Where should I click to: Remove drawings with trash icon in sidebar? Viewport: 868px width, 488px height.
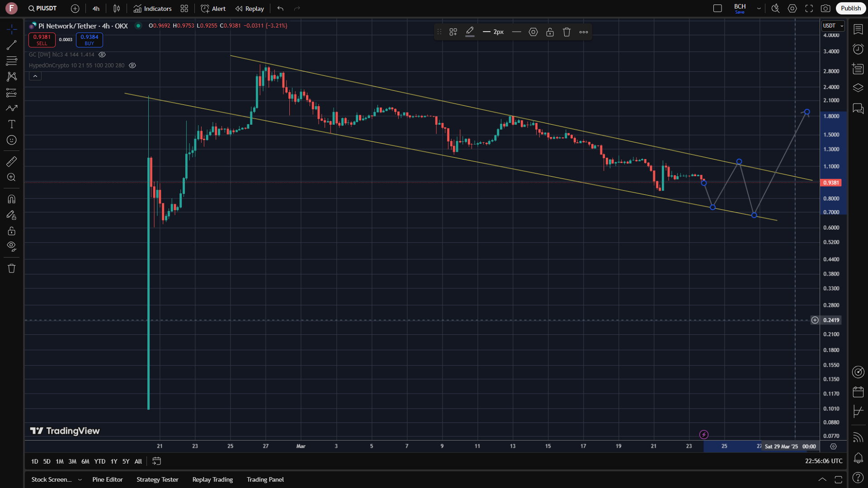[12, 268]
